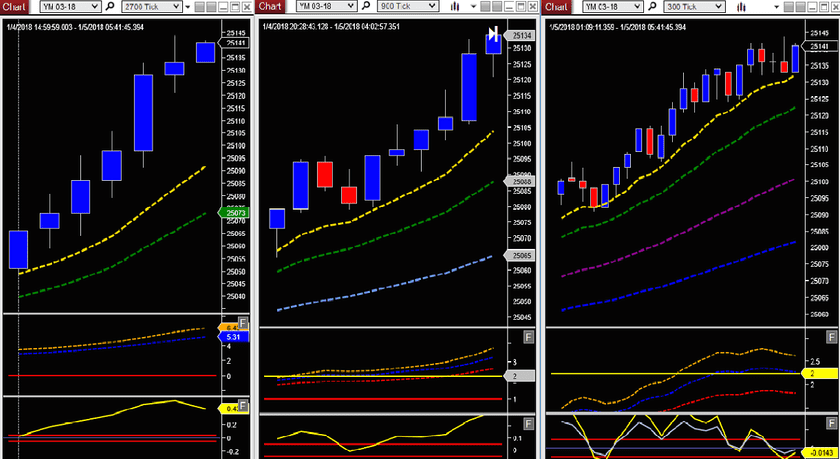840x459 pixels.
Task: Click the F button on 2700 Tick upper indicator panel
Action: 243,323
